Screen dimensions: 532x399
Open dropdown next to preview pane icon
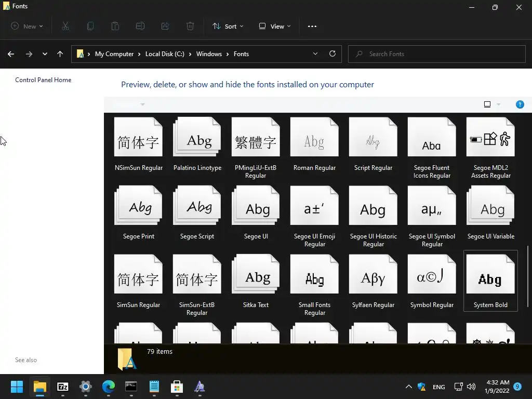pos(498,104)
